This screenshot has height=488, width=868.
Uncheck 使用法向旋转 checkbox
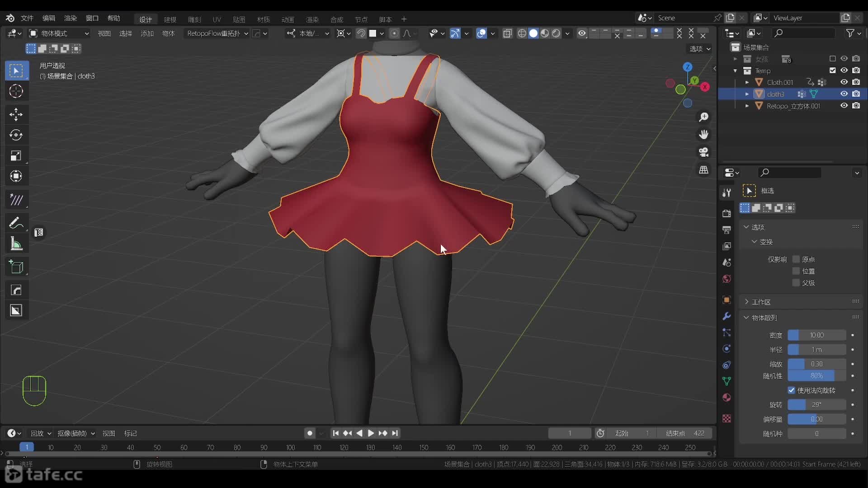(x=791, y=390)
